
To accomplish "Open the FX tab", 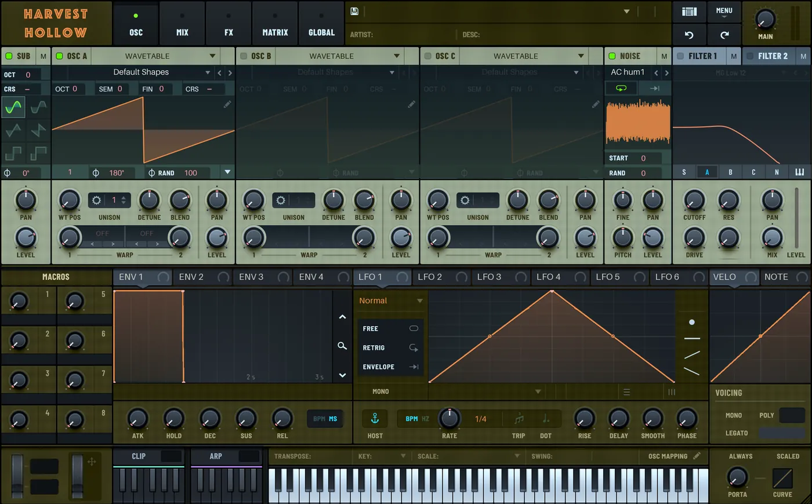I will pos(229,23).
